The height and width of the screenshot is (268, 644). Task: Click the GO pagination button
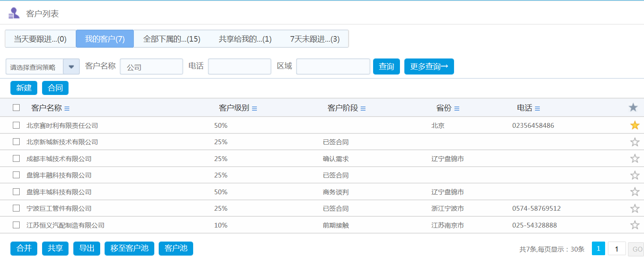click(x=636, y=249)
